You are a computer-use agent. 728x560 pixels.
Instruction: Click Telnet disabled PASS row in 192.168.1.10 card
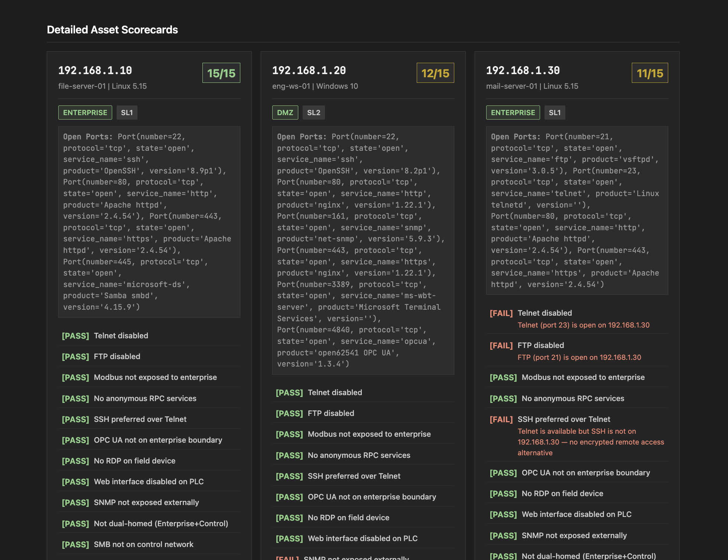coord(149,336)
